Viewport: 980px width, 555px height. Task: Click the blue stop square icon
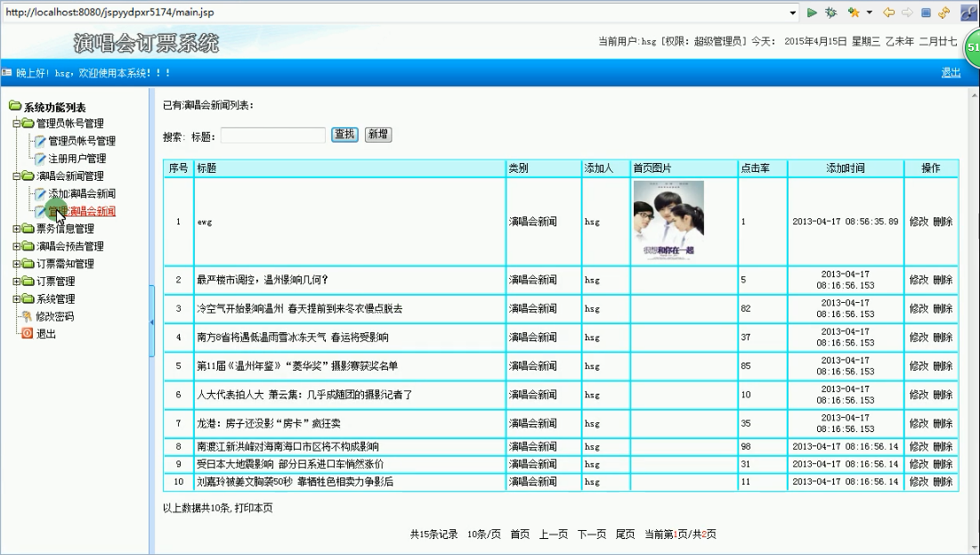pyautogui.click(x=926, y=12)
